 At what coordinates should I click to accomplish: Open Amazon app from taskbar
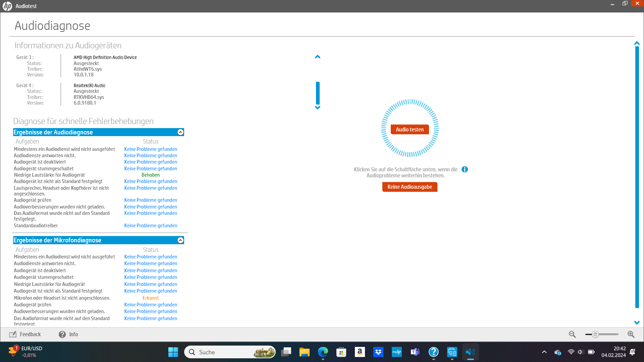360,352
